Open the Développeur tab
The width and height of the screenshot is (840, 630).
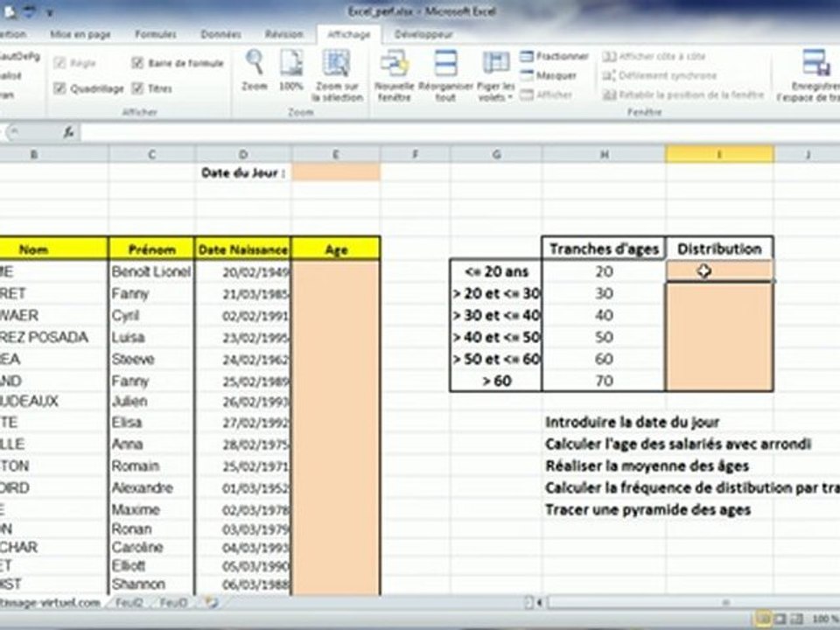pyautogui.click(x=423, y=34)
